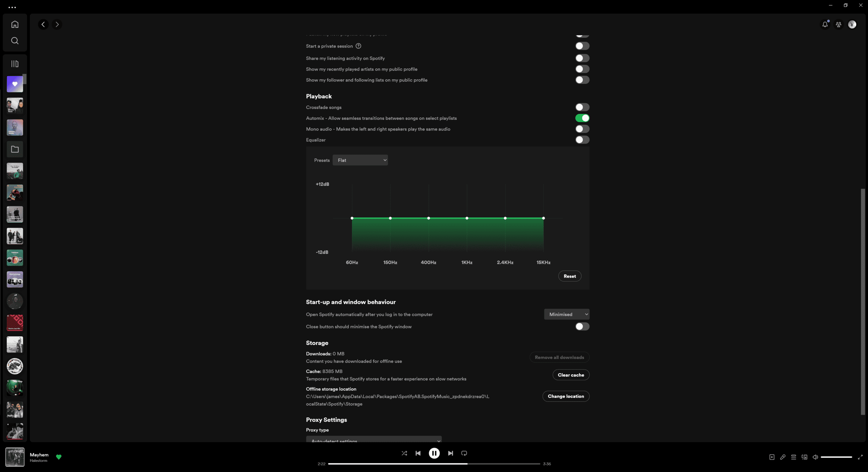
Task: Open the equalizer Presets dropdown
Action: [360, 160]
